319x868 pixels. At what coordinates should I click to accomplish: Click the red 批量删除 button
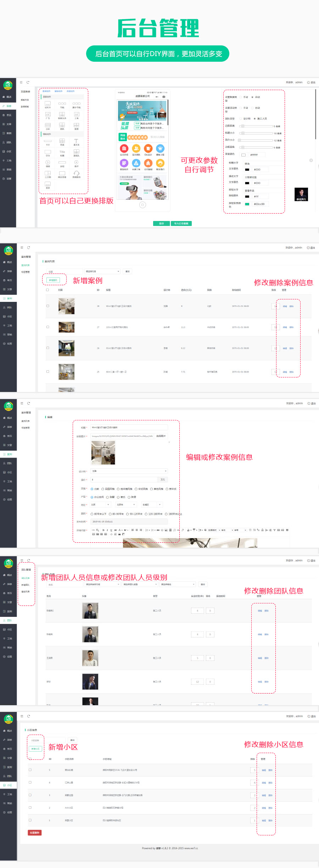(x=35, y=833)
